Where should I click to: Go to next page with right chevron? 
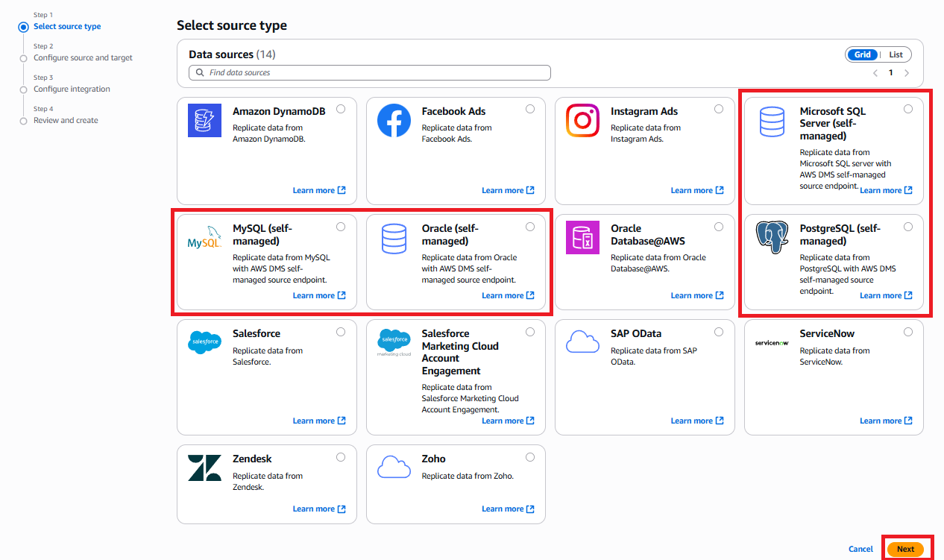tap(907, 73)
